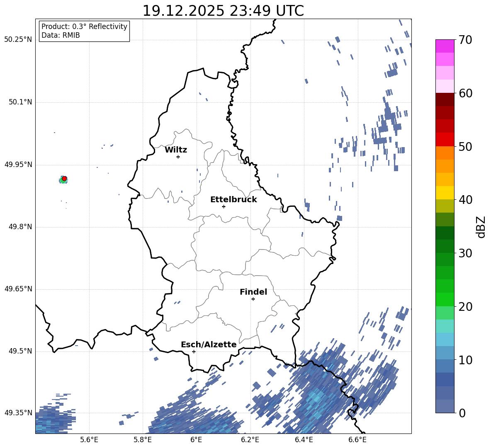Image resolution: width=491 pixels, height=448 pixels.
Task: Click the 6.4°E longitude label
Action: point(304,440)
